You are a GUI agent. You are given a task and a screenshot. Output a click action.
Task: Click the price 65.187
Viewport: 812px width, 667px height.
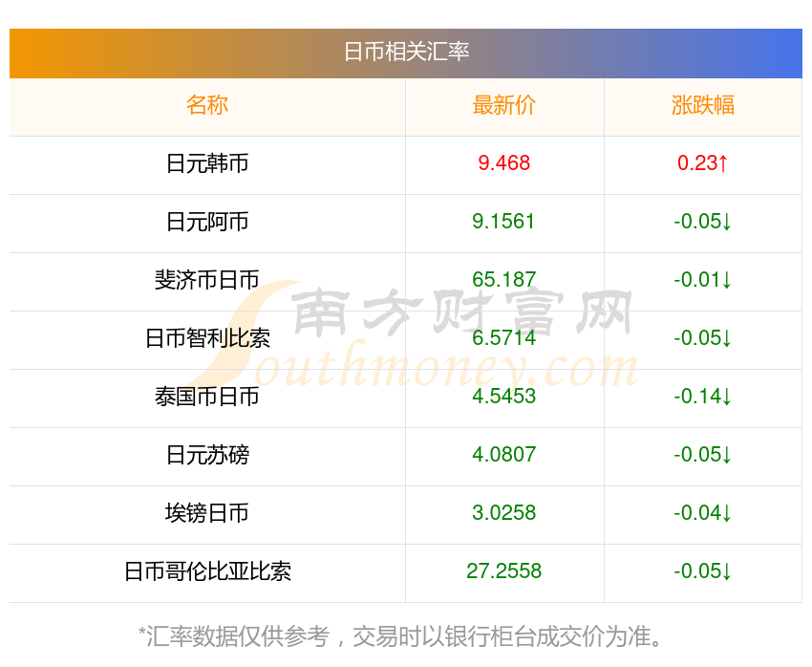coord(503,280)
